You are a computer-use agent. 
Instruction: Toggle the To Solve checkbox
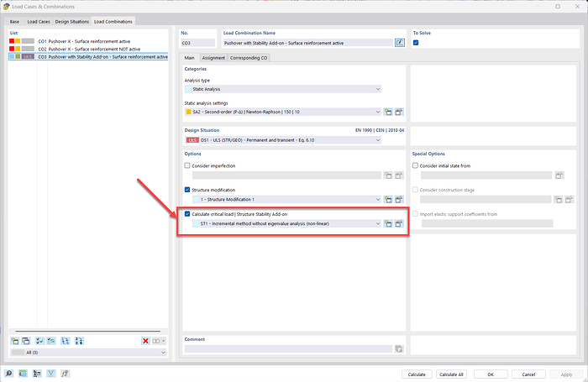pos(416,42)
